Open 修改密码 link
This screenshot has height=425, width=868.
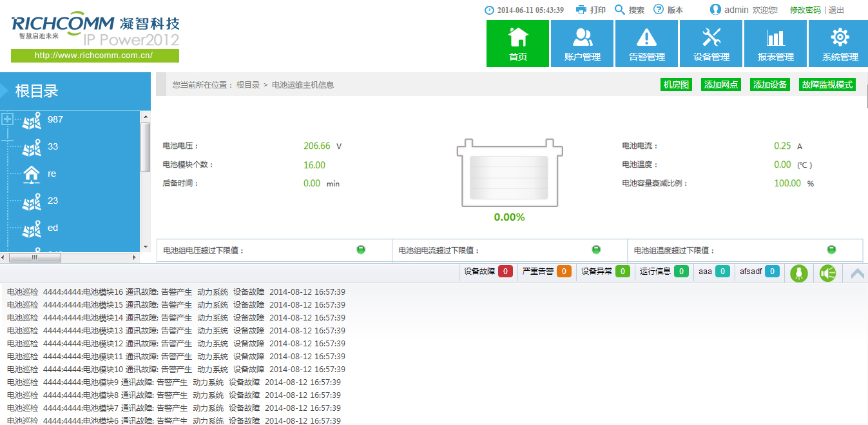click(x=805, y=10)
